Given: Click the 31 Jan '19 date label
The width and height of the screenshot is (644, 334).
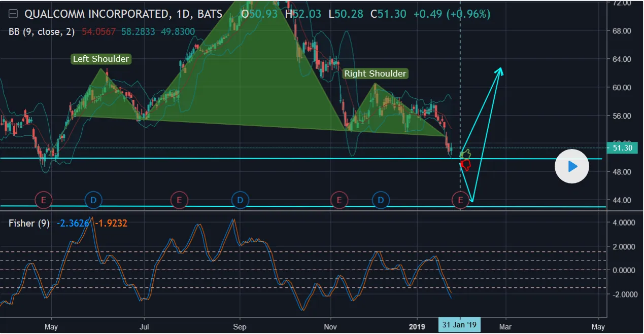Looking at the screenshot, I should pos(459,325).
